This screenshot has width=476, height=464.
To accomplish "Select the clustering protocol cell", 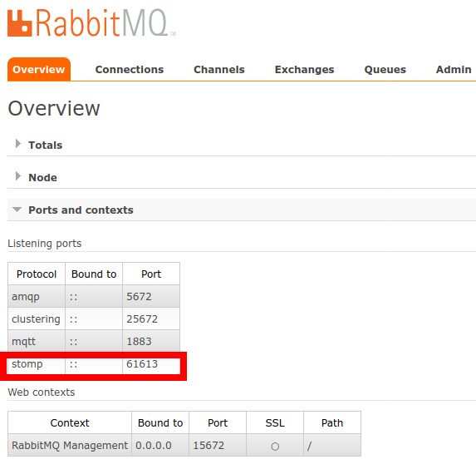I will click(x=37, y=319).
